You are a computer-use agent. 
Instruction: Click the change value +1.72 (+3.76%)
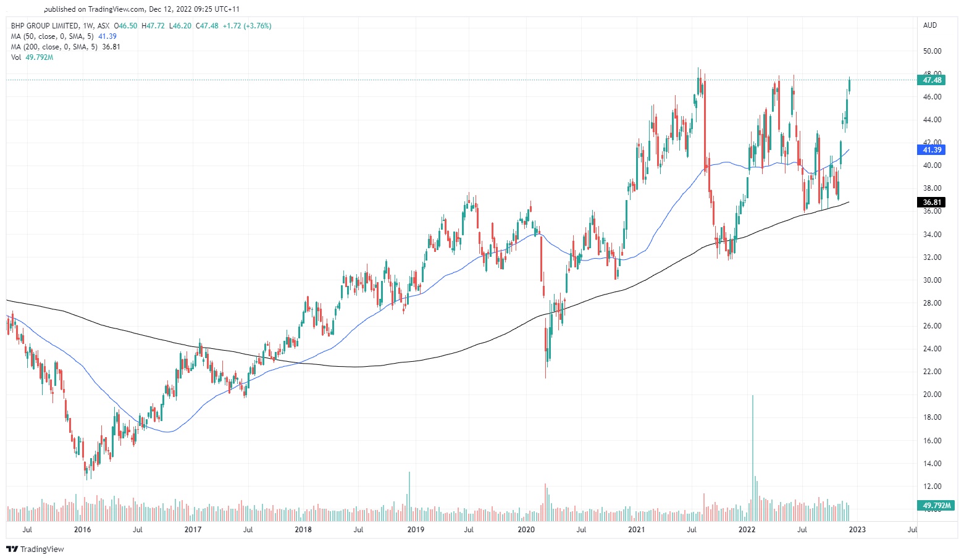coord(247,26)
